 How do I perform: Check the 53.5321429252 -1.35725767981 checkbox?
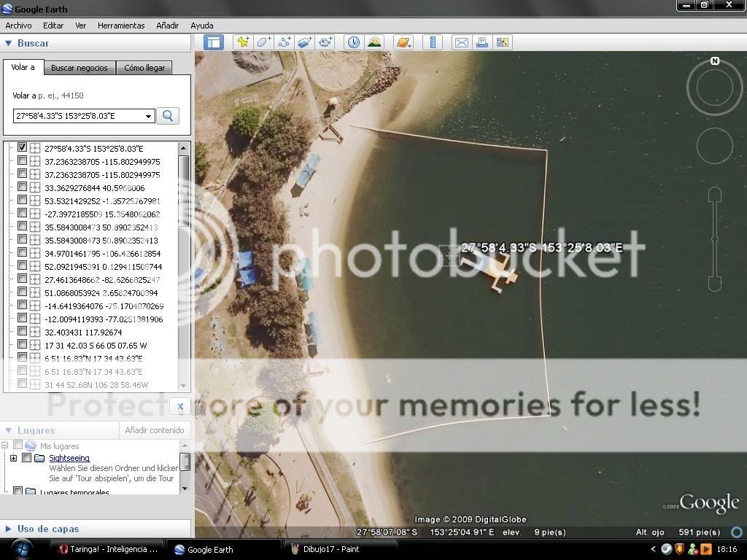point(22,200)
